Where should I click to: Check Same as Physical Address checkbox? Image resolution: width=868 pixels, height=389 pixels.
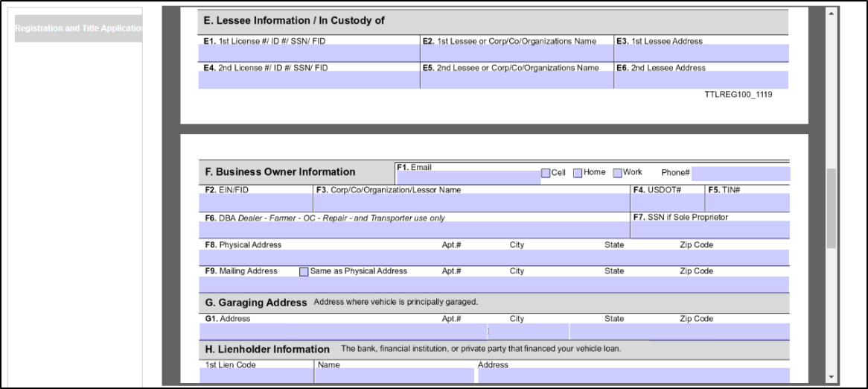[x=304, y=271]
